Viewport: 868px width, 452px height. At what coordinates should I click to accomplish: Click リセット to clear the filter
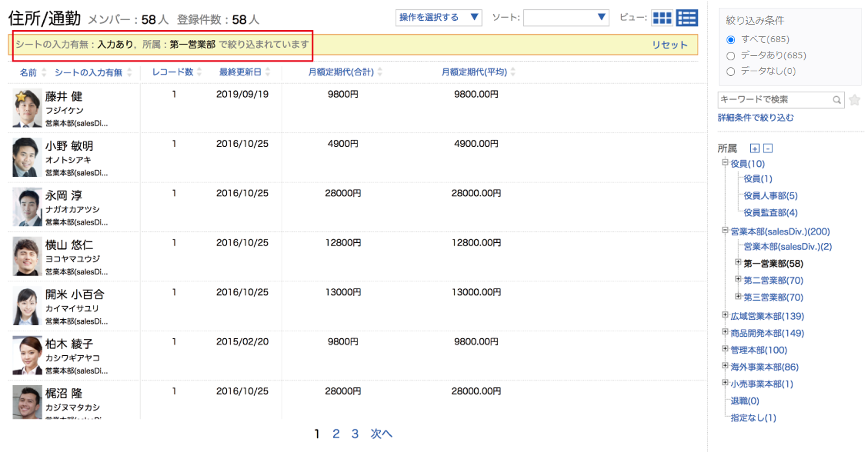coord(669,45)
